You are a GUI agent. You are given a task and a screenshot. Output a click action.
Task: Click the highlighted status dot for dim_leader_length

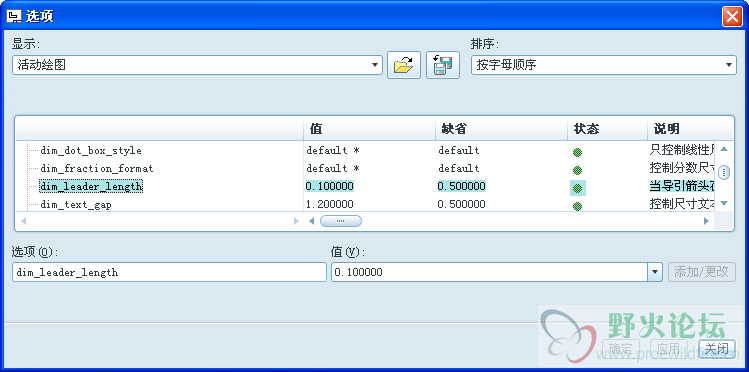tap(578, 188)
